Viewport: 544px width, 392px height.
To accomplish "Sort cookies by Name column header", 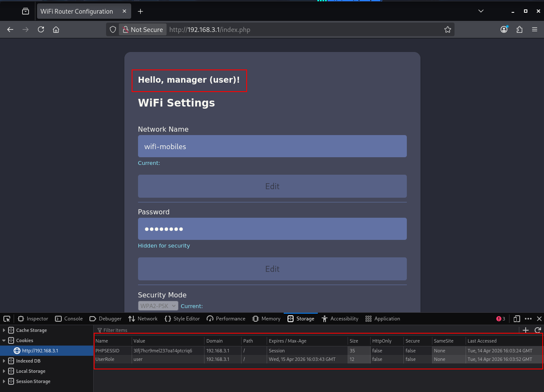I will (112, 341).
